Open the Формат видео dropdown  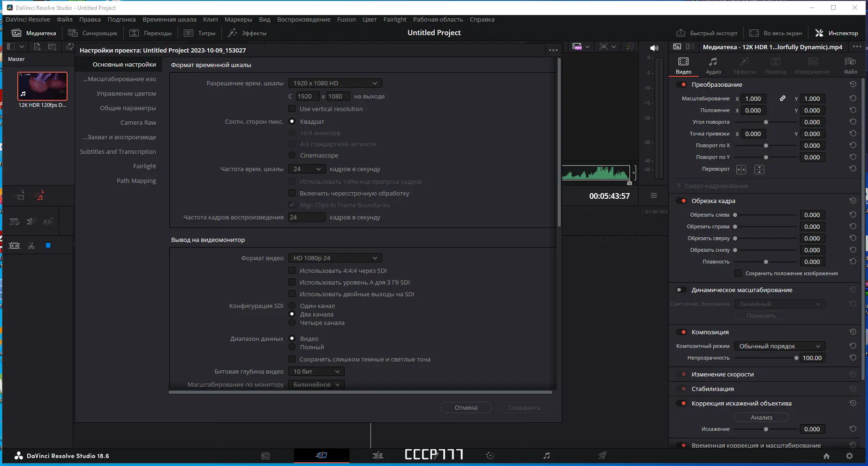pos(334,257)
